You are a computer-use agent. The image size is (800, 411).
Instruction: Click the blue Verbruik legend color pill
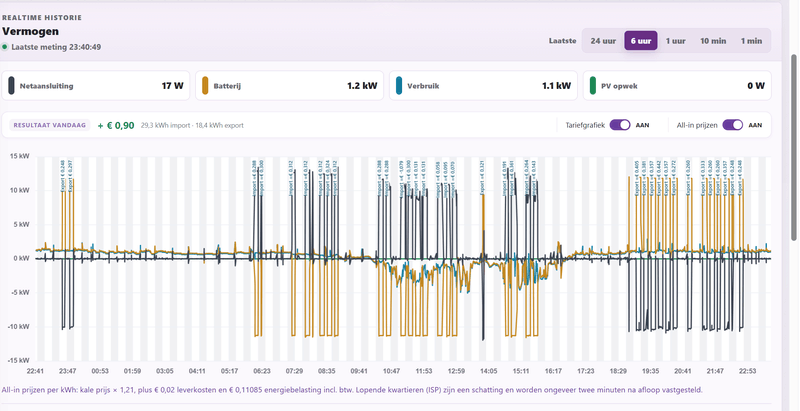pyautogui.click(x=399, y=86)
